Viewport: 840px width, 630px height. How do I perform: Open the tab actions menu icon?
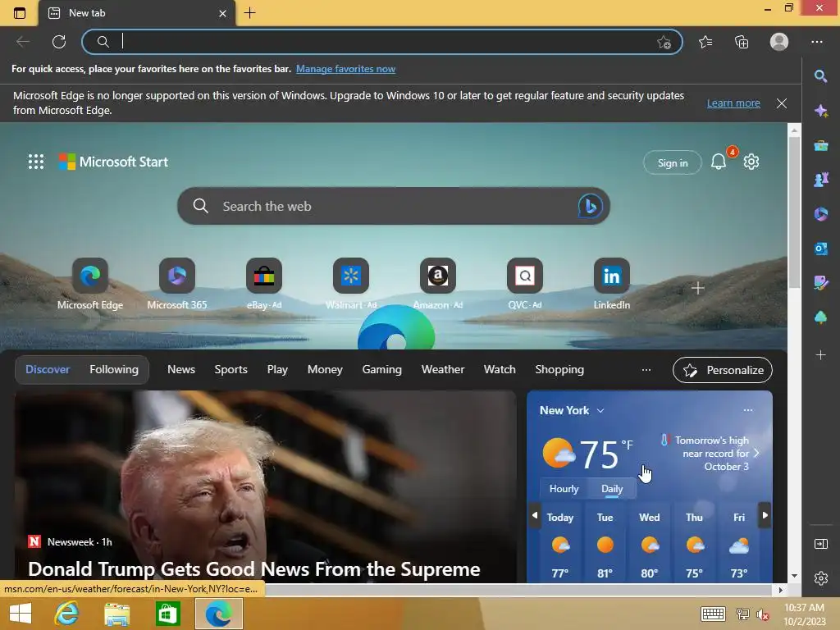pos(20,13)
